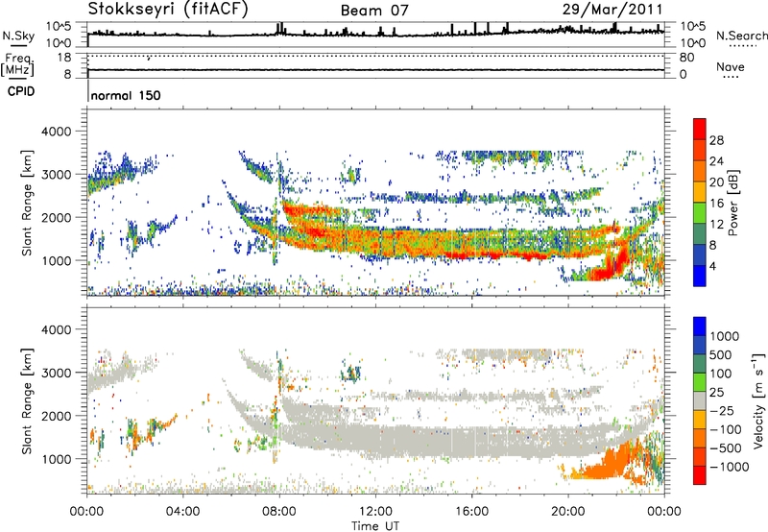Select the 2000 km tick in velocity panel
Viewport: 768px width, 532px height.
[x=56, y=416]
